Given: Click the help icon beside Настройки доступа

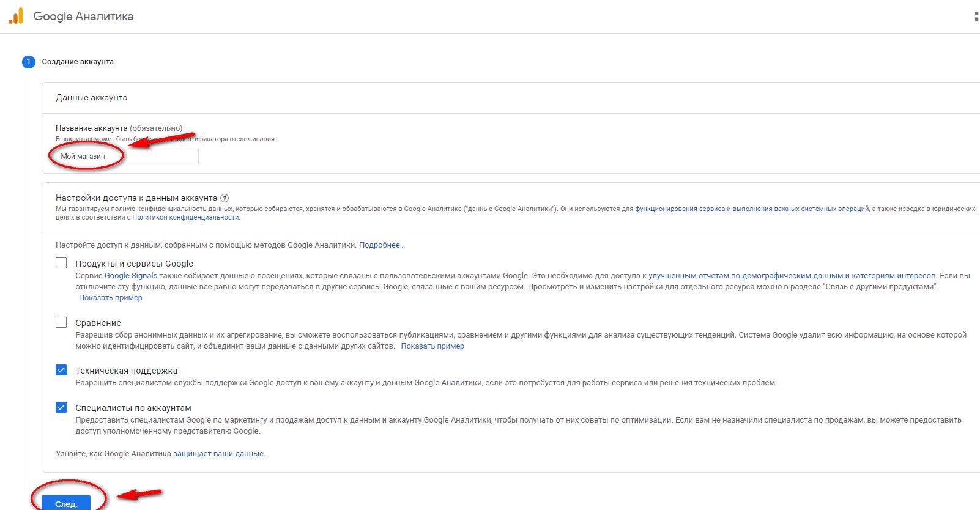Looking at the screenshot, I should (225, 198).
